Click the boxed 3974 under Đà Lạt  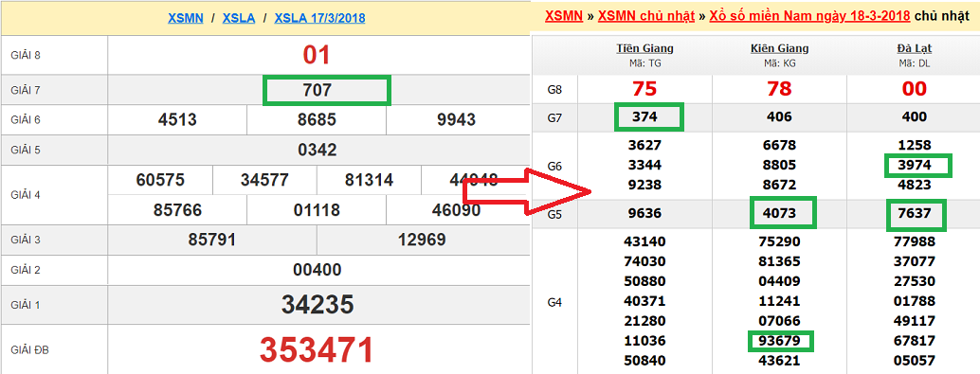click(x=918, y=166)
